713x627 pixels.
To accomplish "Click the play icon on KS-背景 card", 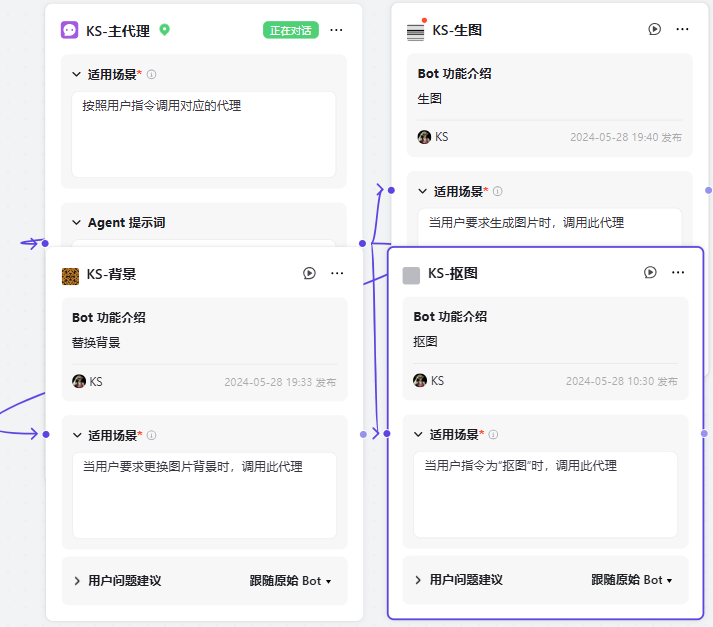I will tap(309, 273).
